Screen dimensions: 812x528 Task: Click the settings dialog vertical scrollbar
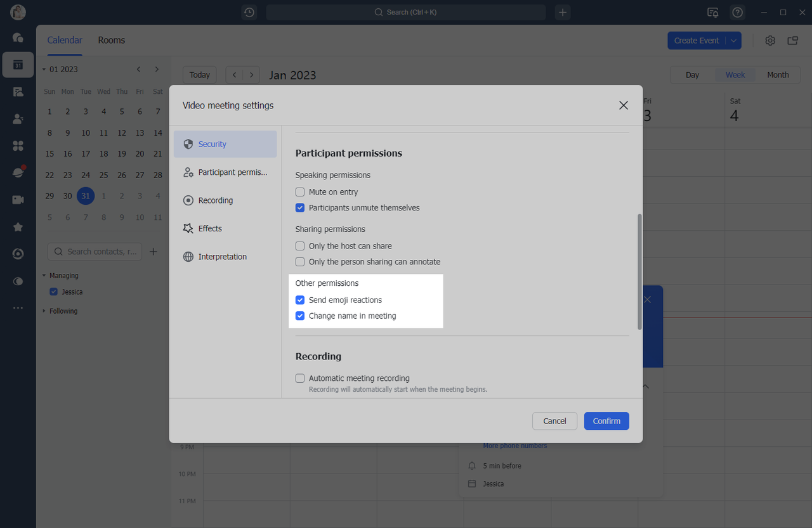pos(639,271)
